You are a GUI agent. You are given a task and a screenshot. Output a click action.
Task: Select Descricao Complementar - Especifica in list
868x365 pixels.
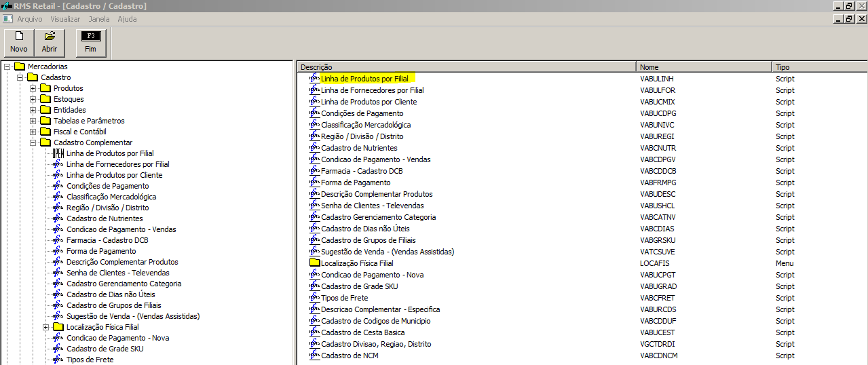tap(380, 309)
